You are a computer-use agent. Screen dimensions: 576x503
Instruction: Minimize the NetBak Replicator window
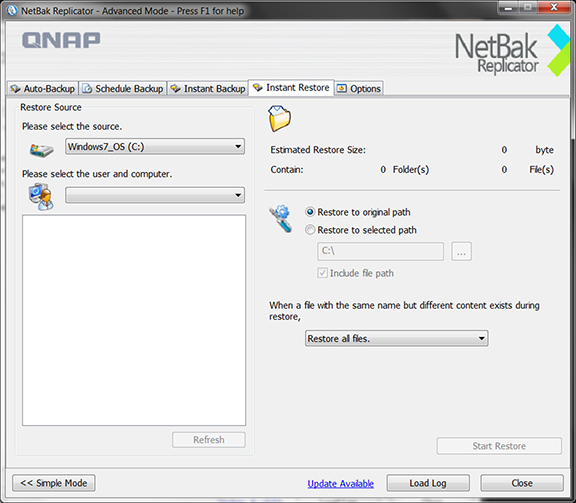509,8
